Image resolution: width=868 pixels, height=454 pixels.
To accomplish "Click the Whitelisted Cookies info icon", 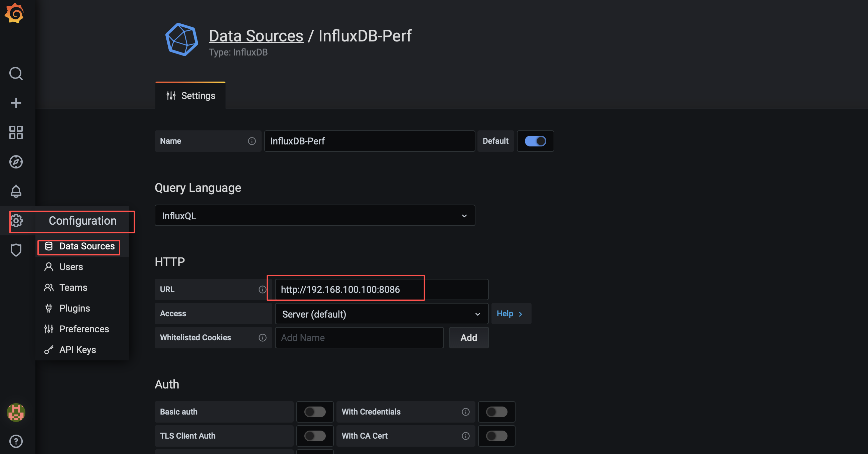I will pos(263,338).
